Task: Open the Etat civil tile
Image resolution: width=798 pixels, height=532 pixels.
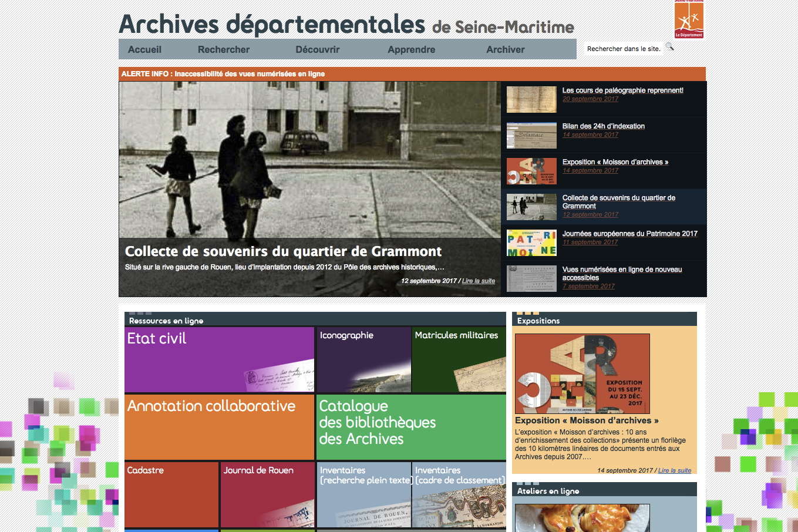Action: (x=220, y=359)
